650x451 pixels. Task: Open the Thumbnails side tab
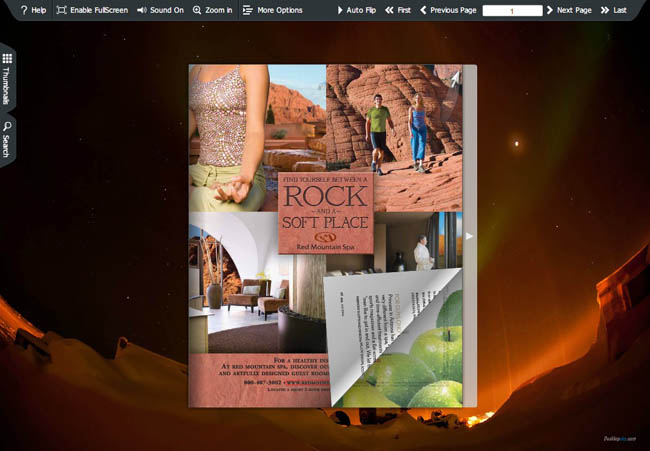point(7,78)
